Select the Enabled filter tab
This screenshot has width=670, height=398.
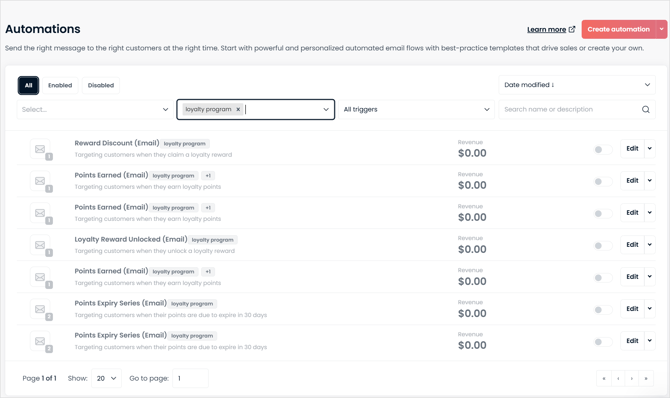60,85
